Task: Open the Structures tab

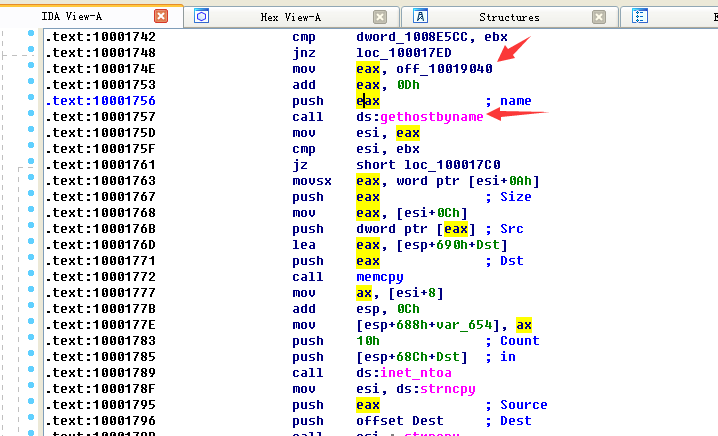Action: pyautogui.click(x=509, y=17)
